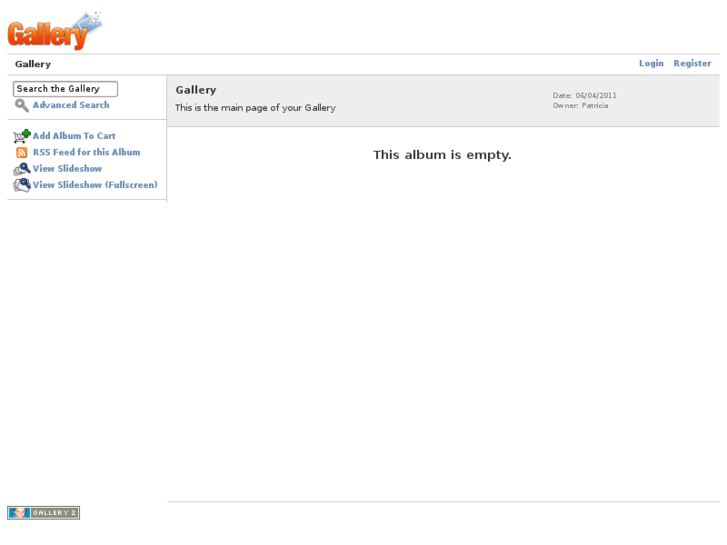Click the Gallery breadcrumb text

tap(33, 64)
